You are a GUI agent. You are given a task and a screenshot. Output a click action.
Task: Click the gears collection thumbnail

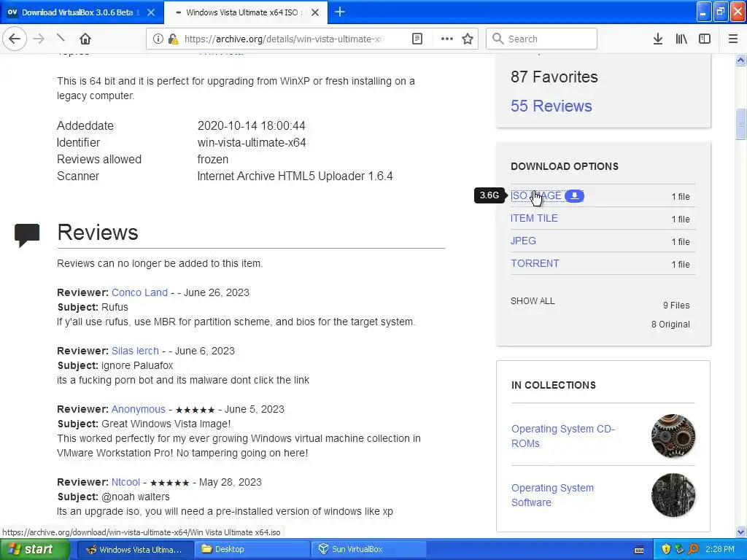673,436
